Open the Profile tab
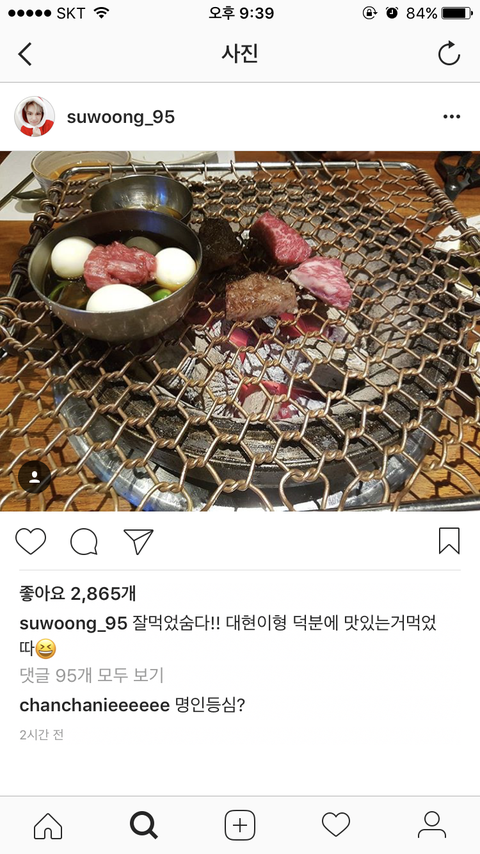480x854 pixels. 432,825
